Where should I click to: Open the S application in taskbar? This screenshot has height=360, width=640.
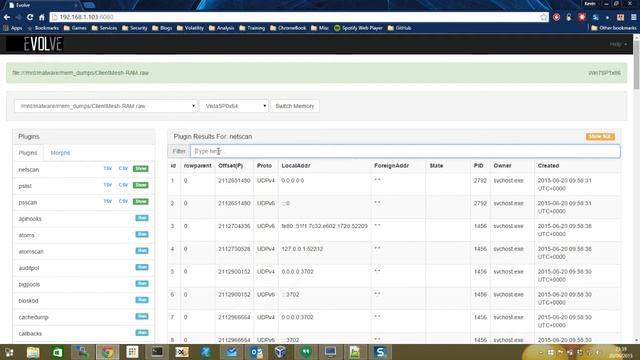click(380, 352)
